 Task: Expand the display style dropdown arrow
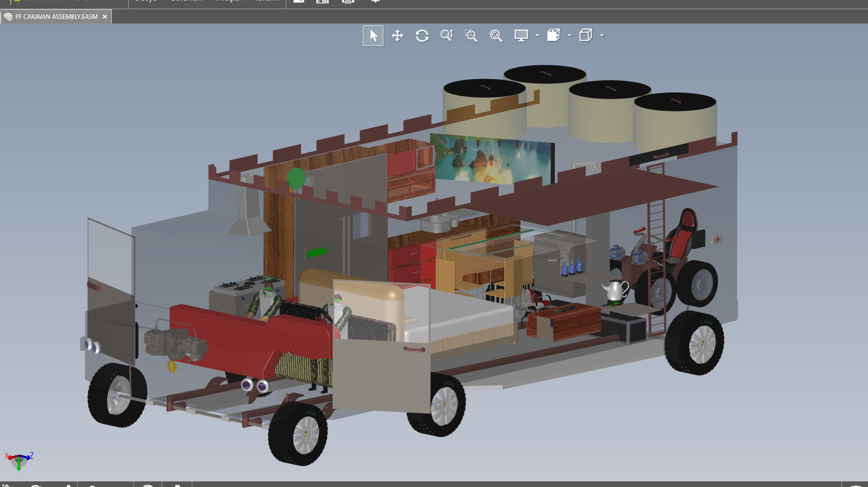coord(602,35)
